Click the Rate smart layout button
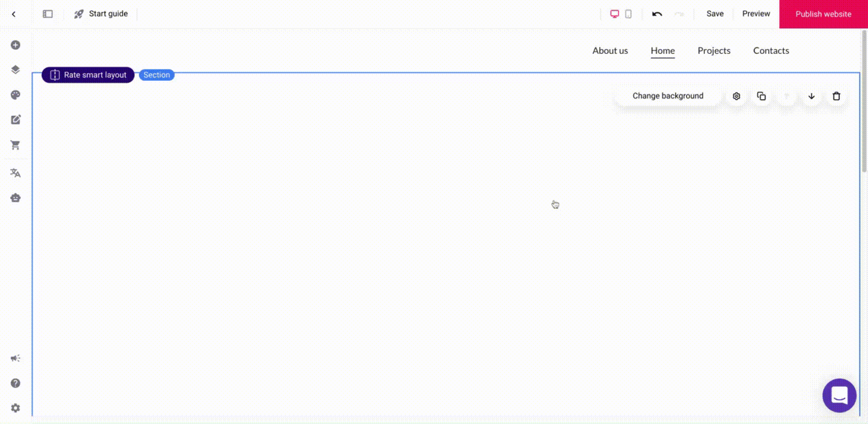The width and height of the screenshot is (868, 424). pos(88,75)
